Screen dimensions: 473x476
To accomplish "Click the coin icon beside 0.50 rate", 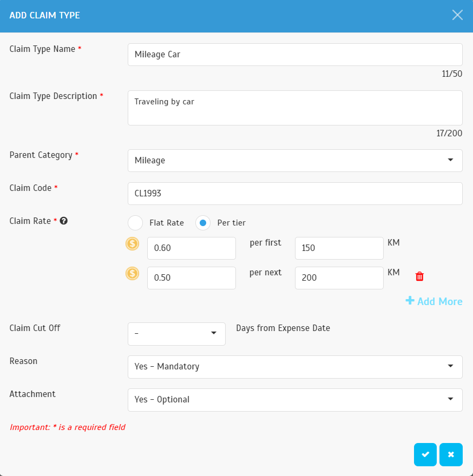I will point(133,274).
